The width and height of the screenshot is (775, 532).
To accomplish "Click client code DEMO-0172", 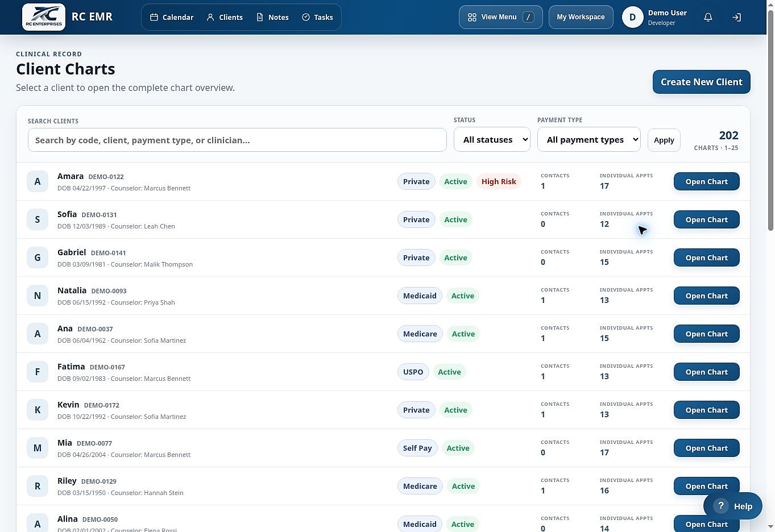I will (101, 405).
